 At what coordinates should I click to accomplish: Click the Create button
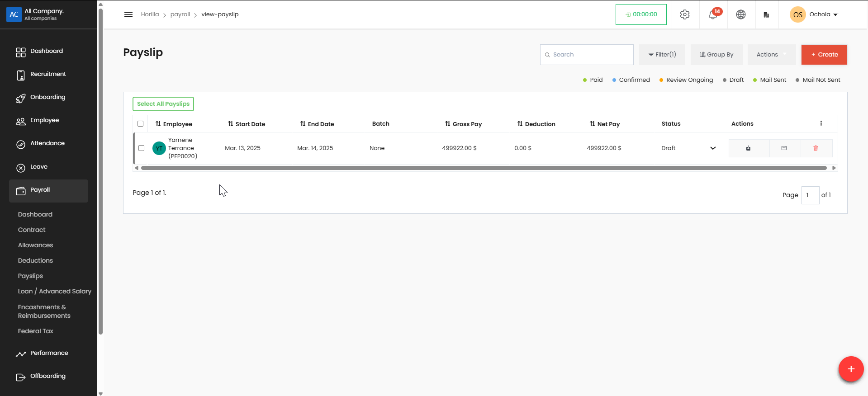pyautogui.click(x=824, y=55)
